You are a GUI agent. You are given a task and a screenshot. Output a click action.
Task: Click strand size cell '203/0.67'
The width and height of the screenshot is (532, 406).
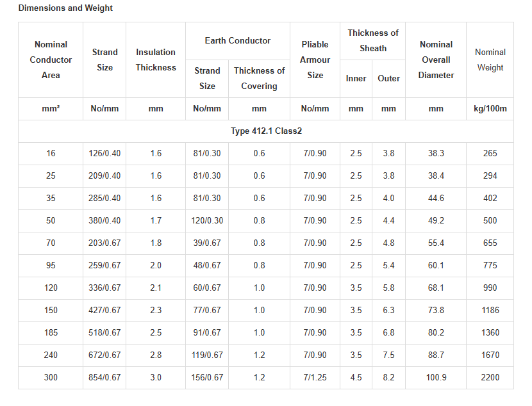tap(104, 243)
